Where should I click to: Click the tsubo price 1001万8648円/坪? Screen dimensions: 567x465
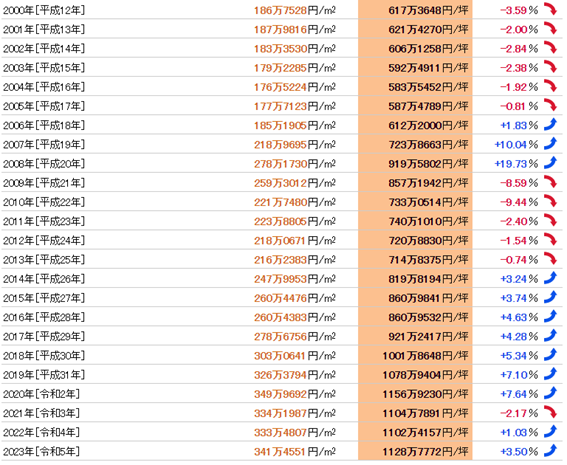[x=426, y=356]
